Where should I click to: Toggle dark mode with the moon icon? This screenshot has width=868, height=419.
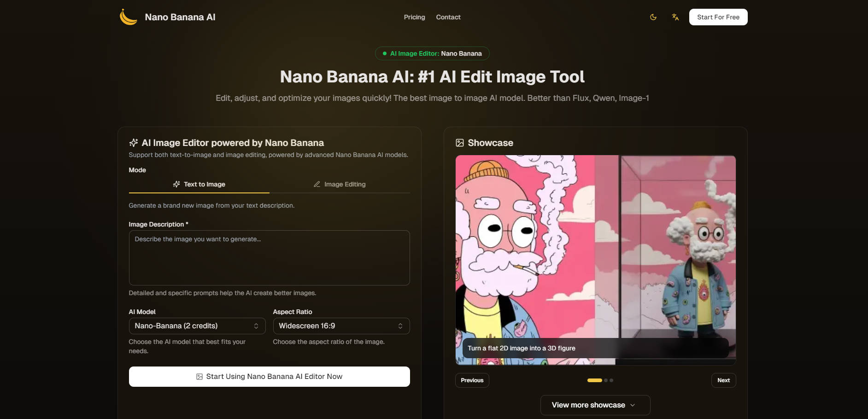point(653,17)
